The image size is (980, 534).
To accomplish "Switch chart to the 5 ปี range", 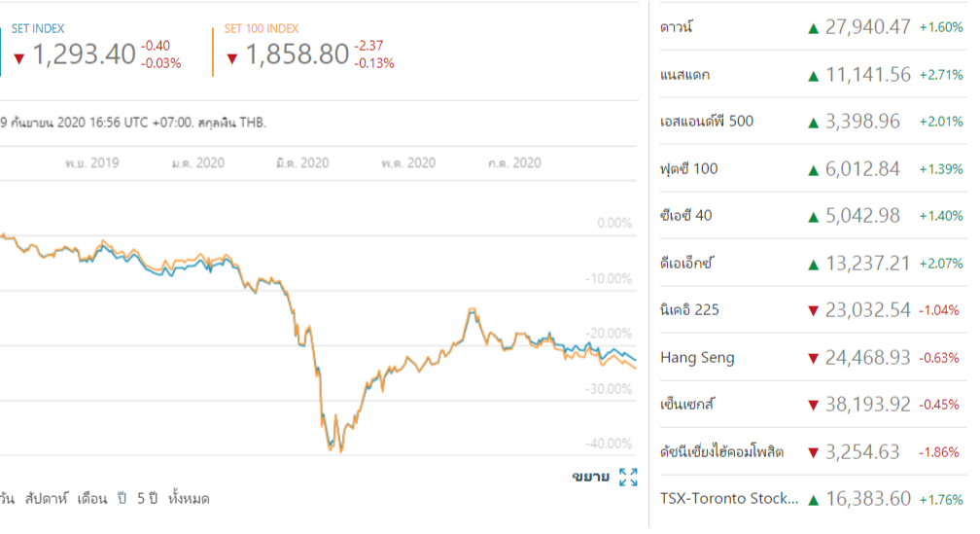I will click(146, 499).
